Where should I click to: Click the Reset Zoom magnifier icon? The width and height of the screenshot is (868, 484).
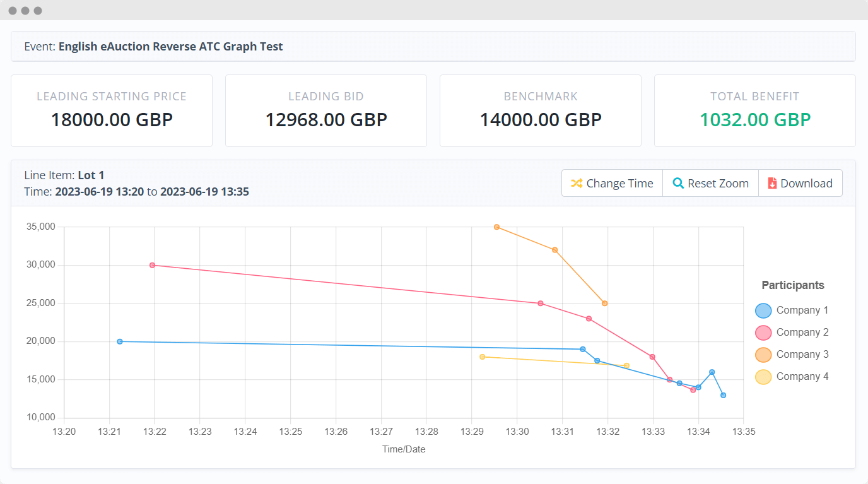click(678, 184)
